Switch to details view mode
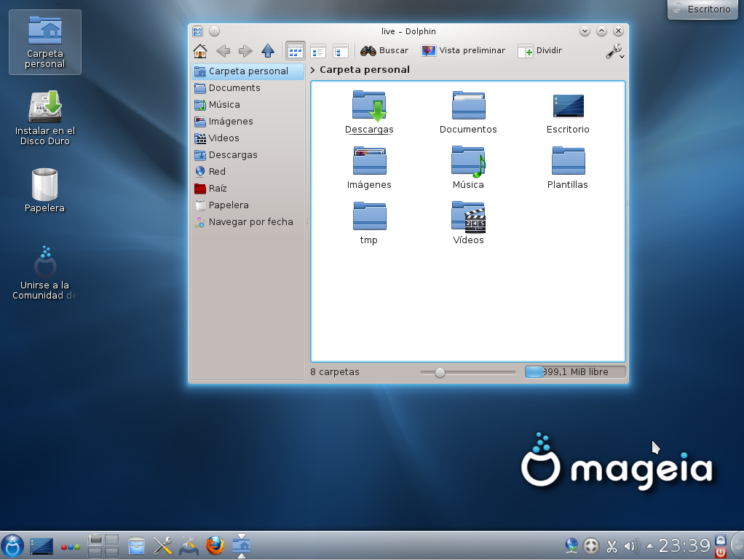This screenshot has height=560, width=744. pos(318,51)
